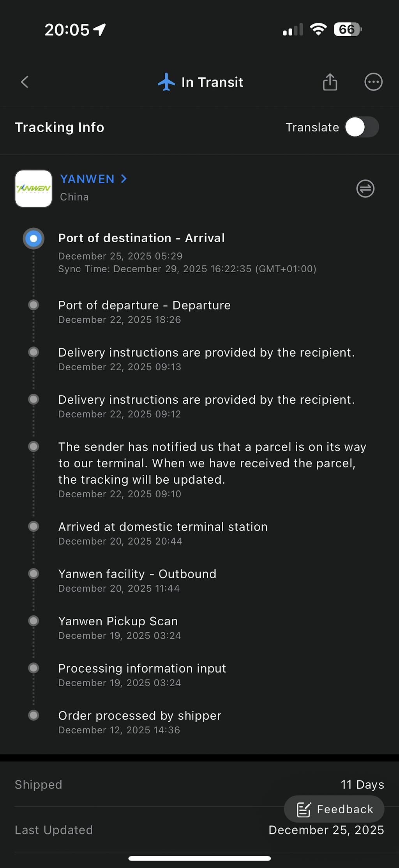Open the more options ellipsis menu

click(373, 82)
